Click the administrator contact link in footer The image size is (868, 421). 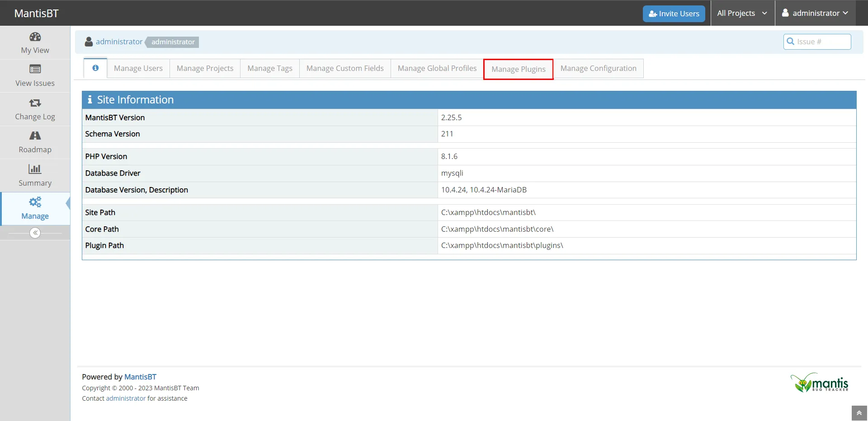click(126, 398)
